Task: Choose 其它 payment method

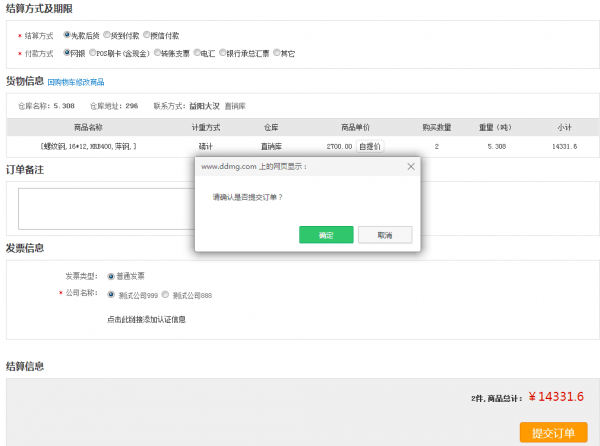Action: tap(277, 52)
